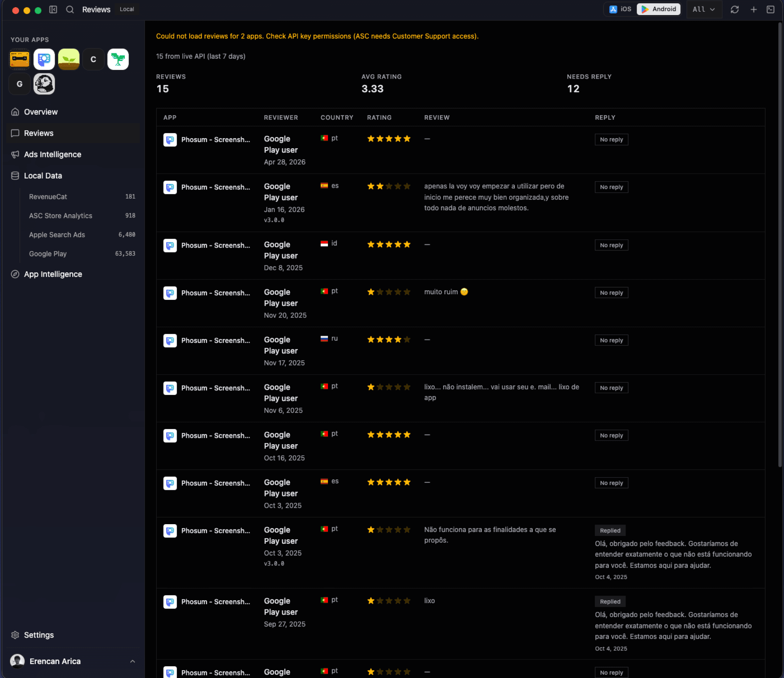784x678 pixels.
Task: Click No reply on Apr 28, 2026 review
Action: point(611,139)
